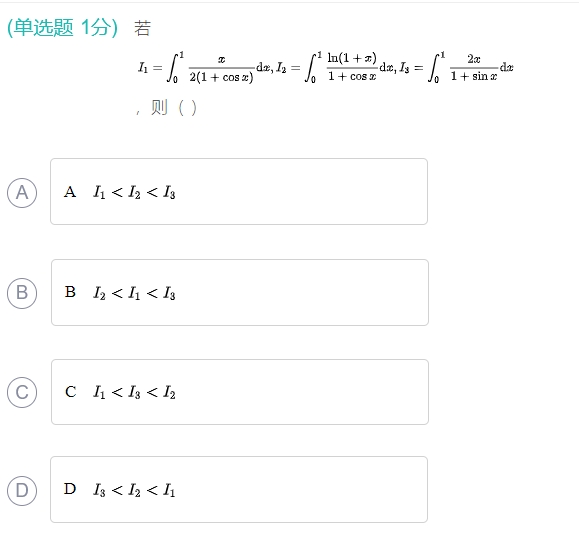Choose the circled B radio option
The height and width of the screenshot is (541, 579).
click(22, 293)
